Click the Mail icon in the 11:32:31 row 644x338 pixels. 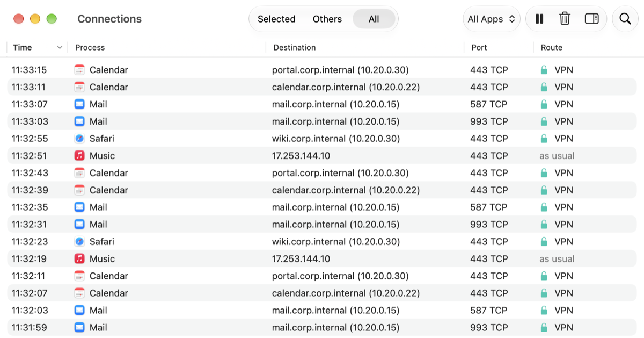(79, 225)
